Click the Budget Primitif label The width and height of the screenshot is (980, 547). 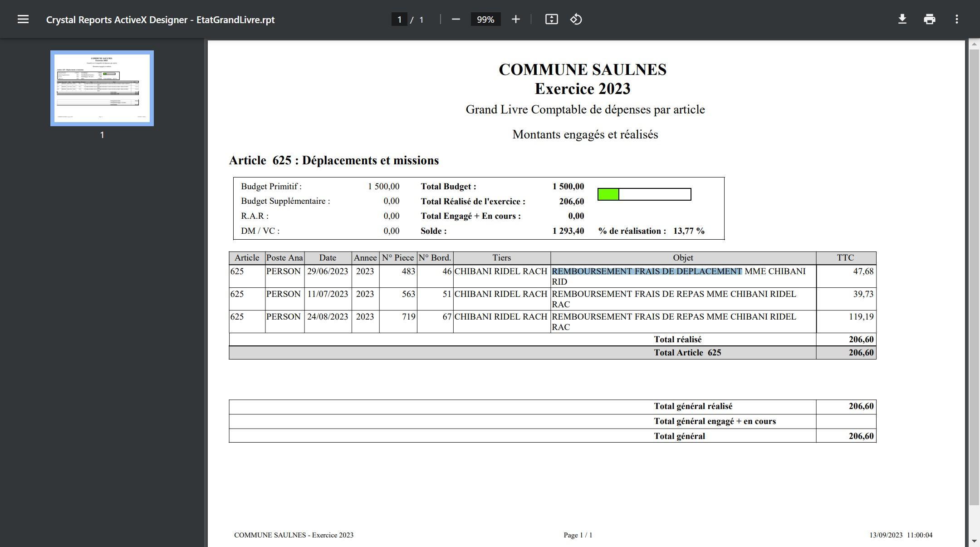click(271, 187)
